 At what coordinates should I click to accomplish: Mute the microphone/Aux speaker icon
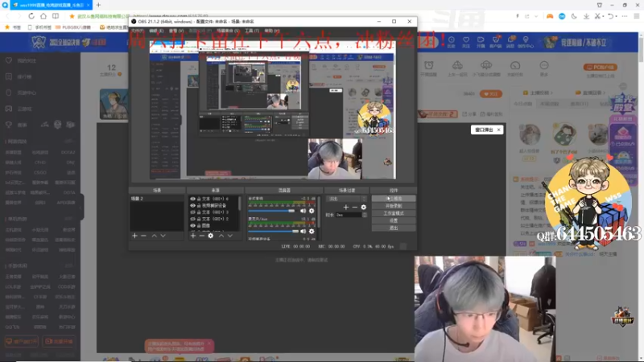click(303, 232)
